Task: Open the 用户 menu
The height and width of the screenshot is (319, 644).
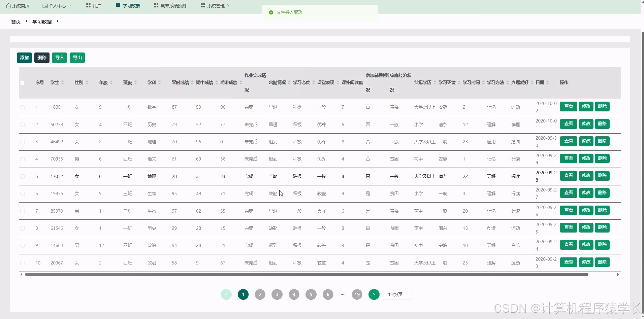Action: point(94,6)
